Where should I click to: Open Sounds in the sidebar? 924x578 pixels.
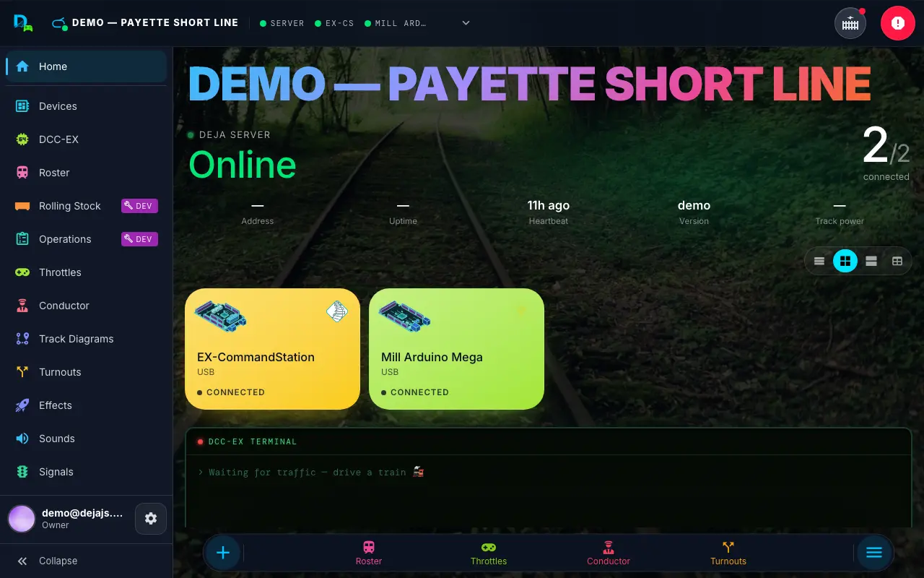[x=87, y=439]
